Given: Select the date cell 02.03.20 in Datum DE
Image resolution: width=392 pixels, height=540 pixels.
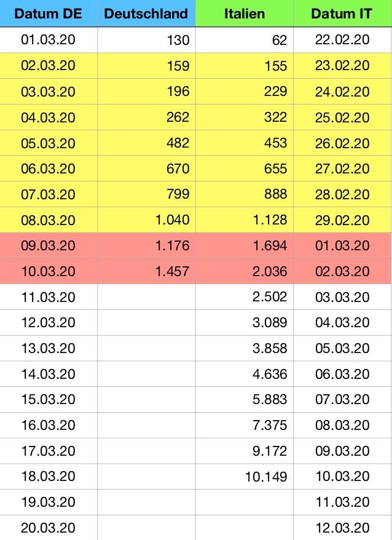Looking at the screenshot, I should [x=49, y=65].
